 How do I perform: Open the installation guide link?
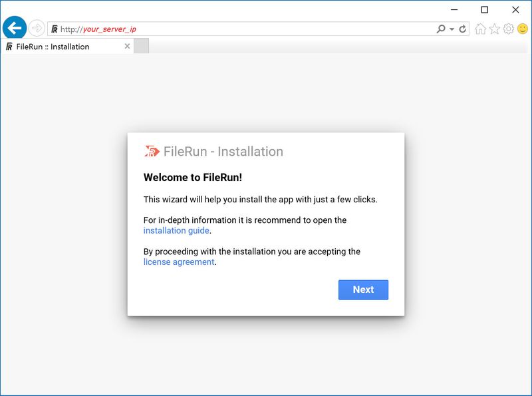[176, 230]
